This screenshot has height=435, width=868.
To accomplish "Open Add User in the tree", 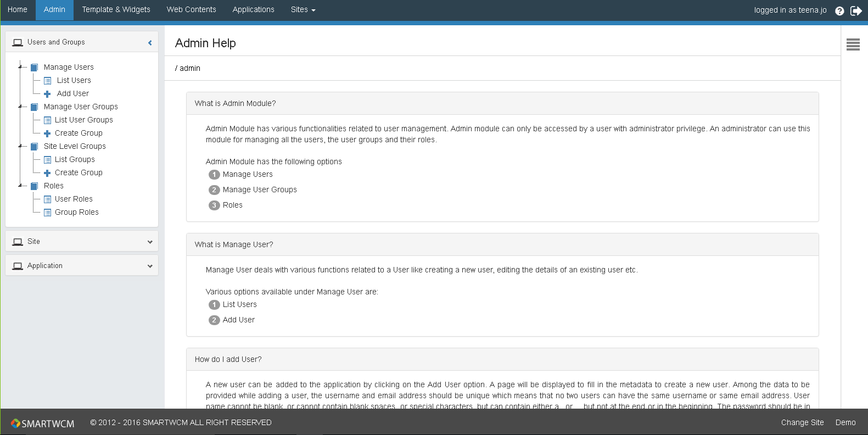I will click(x=73, y=93).
